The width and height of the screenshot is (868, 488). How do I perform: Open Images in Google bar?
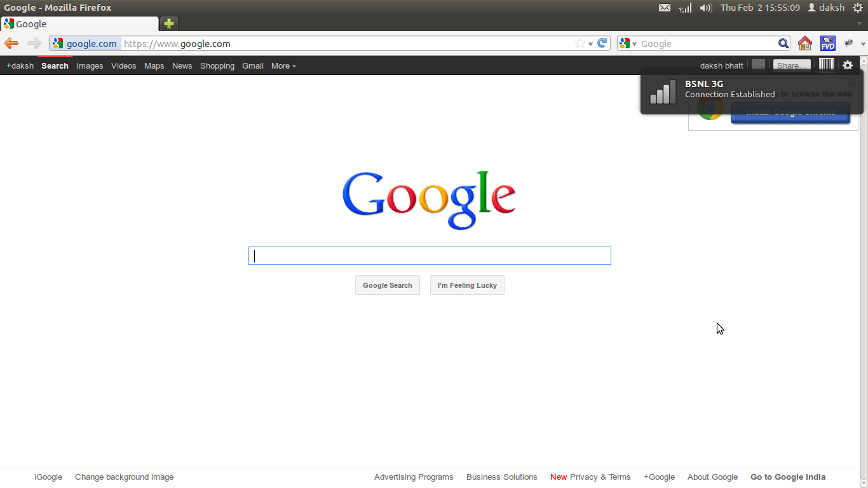click(90, 65)
